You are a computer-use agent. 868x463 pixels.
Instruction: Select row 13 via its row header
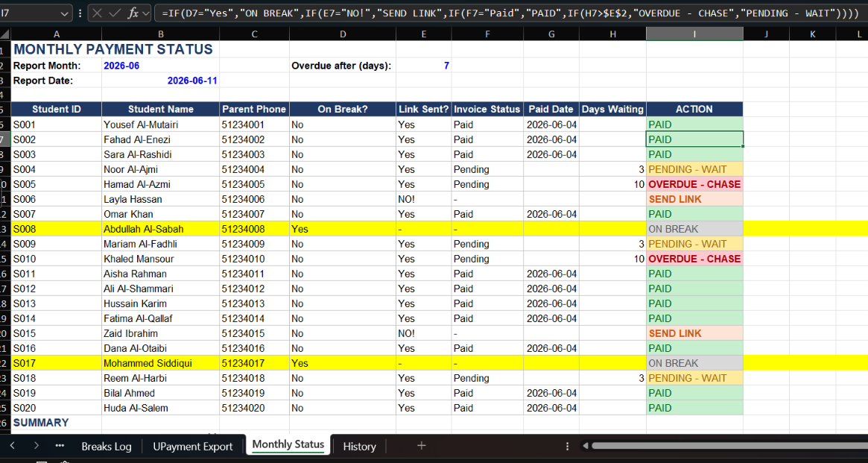tap(5, 230)
